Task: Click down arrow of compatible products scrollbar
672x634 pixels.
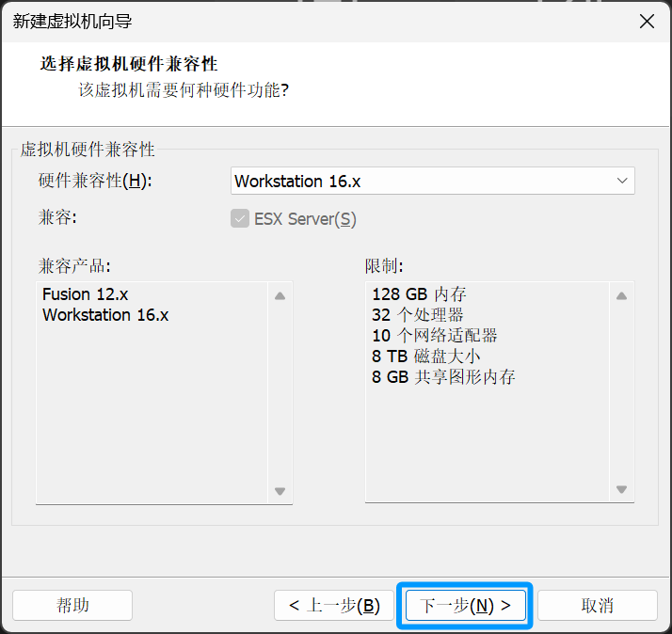Action: [x=280, y=491]
